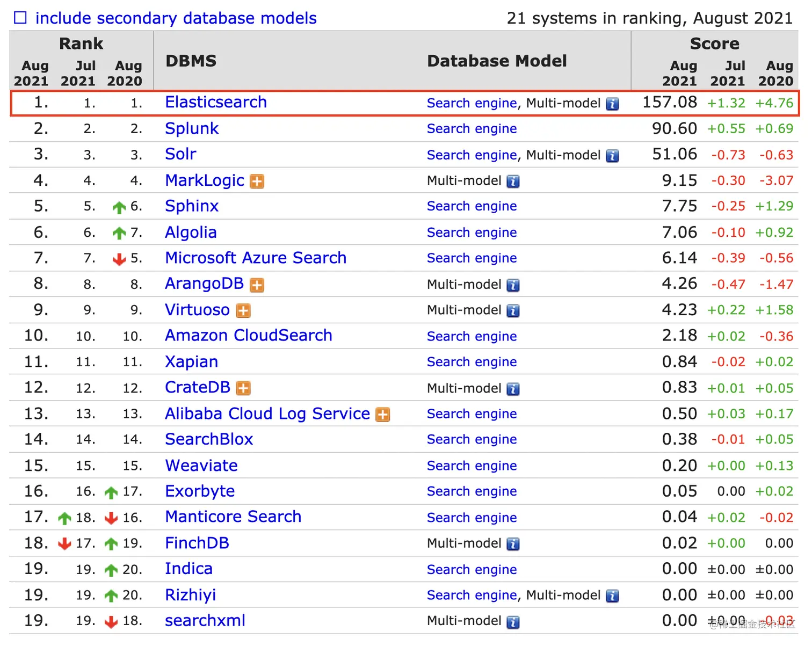812x646 pixels.
Task: Click the red down arrow in Microsoft Azure Search row
Action: pos(119,259)
